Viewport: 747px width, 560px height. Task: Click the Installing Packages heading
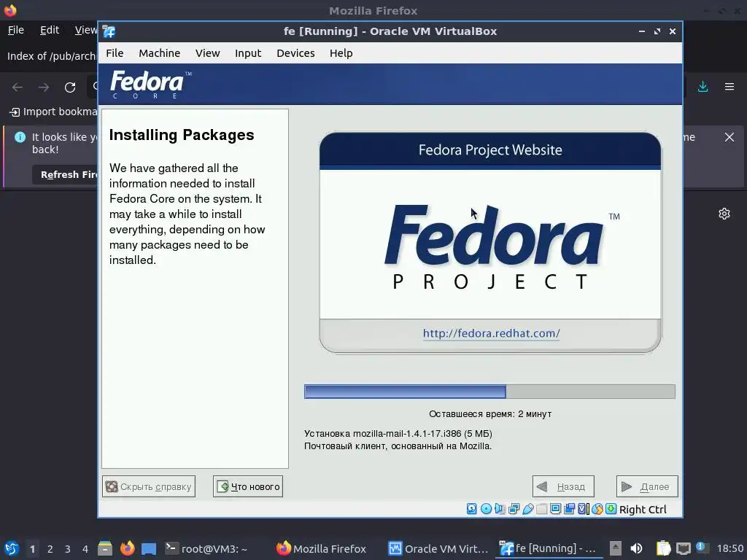click(x=182, y=135)
